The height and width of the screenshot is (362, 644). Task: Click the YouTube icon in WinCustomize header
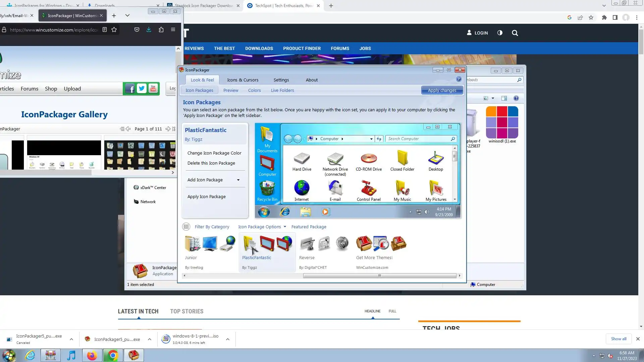click(x=153, y=88)
